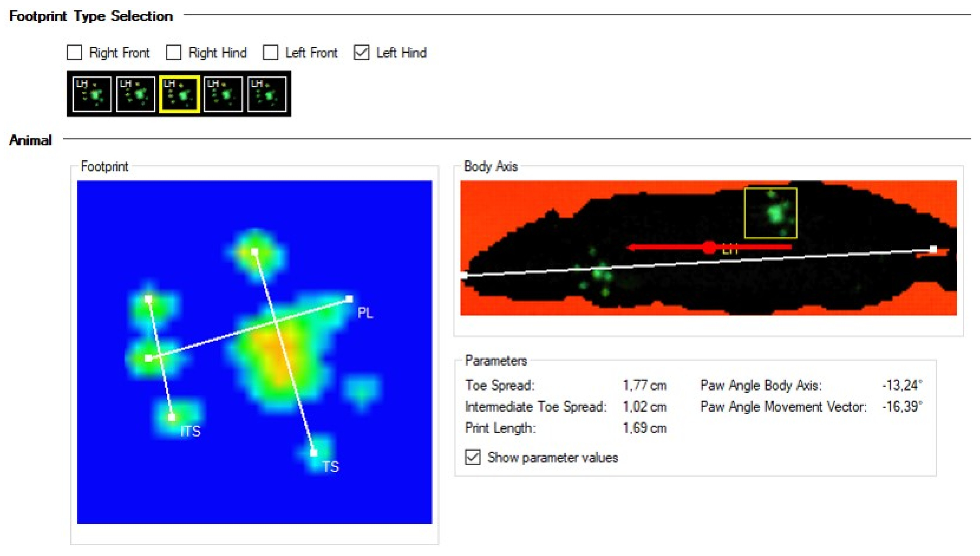Select the first LH footprint thumbnail

coord(92,94)
